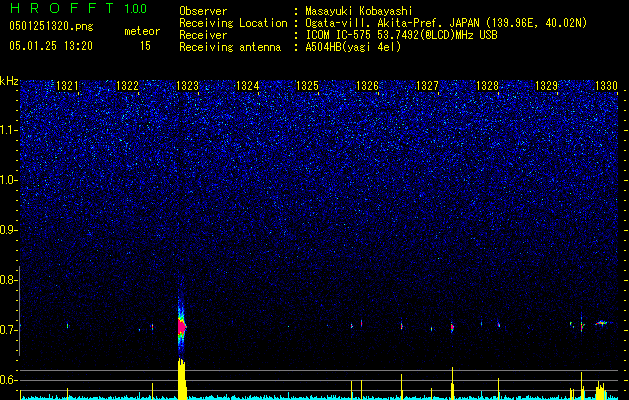Image resolution: width=629 pixels, height=400 pixels.
Task: Click the 0.9 frequency axis label
Action: pyautogui.click(x=8, y=230)
